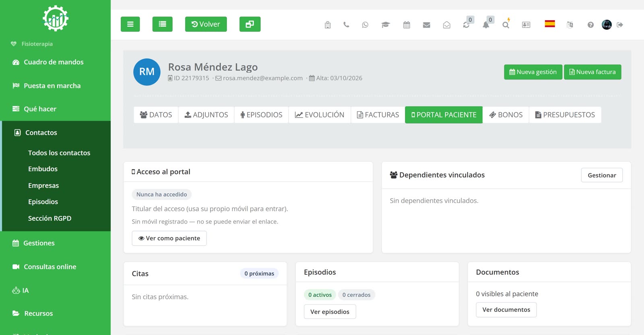Image resolution: width=644 pixels, height=335 pixels.
Task: Click the application logo in sidebar
Action: click(x=56, y=18)
